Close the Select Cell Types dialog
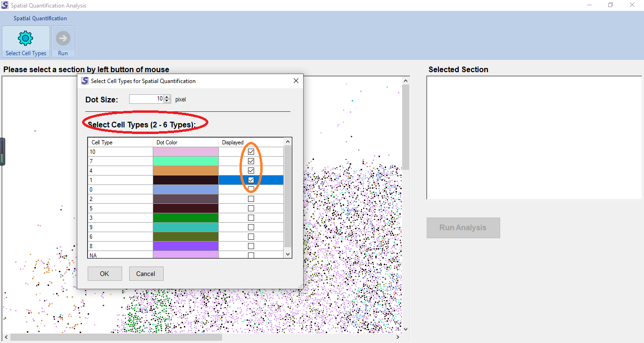 click(296, 81)
